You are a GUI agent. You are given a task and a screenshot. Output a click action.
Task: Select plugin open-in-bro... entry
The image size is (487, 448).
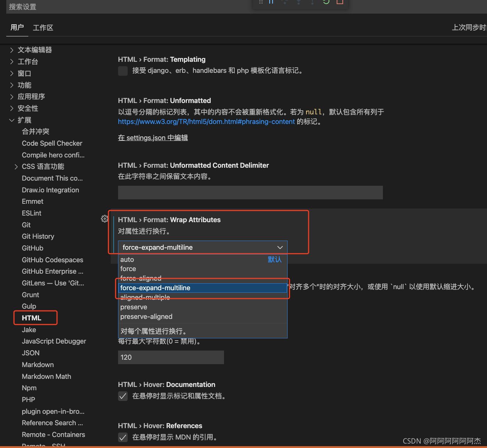pyautogui.click(x=53, y=412)
